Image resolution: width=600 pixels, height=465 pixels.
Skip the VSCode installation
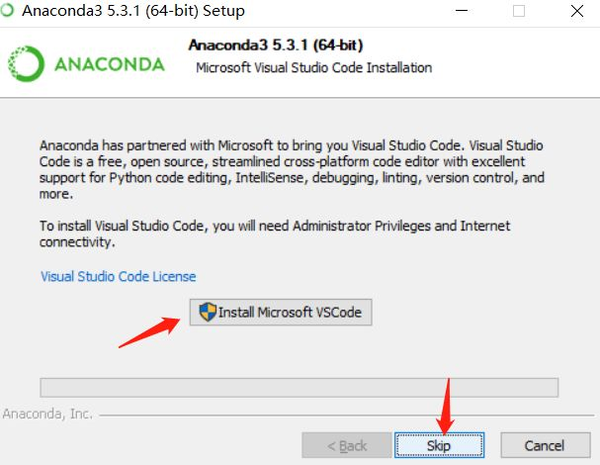(x=439, y=445)
